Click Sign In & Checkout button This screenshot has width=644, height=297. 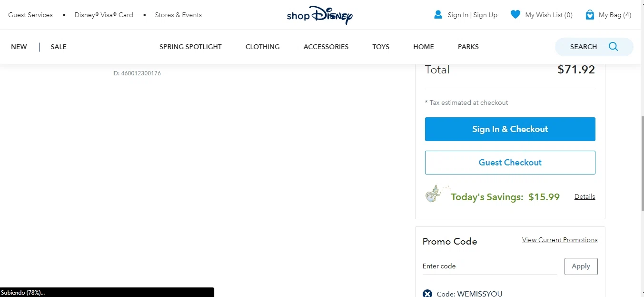[x=510, y=129]
